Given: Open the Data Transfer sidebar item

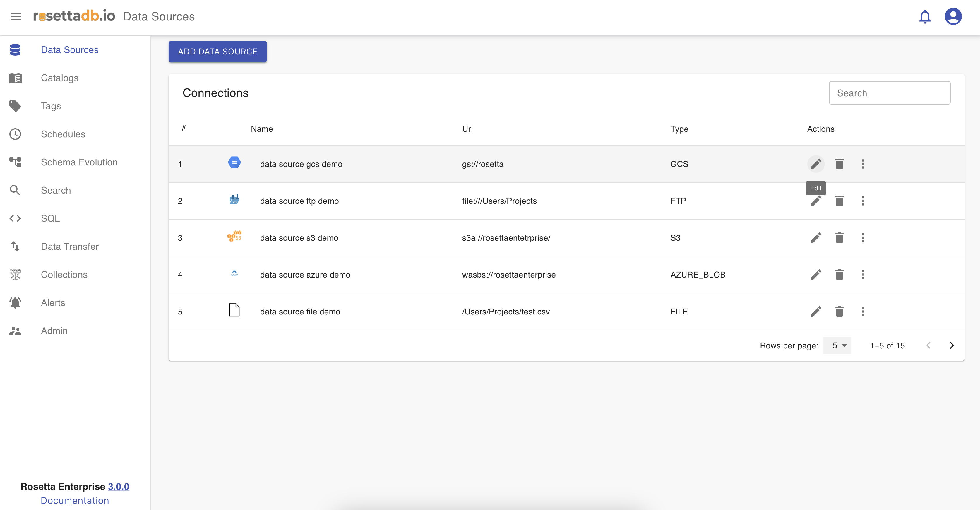Looking at the screenshot, I should pos(70,247).
